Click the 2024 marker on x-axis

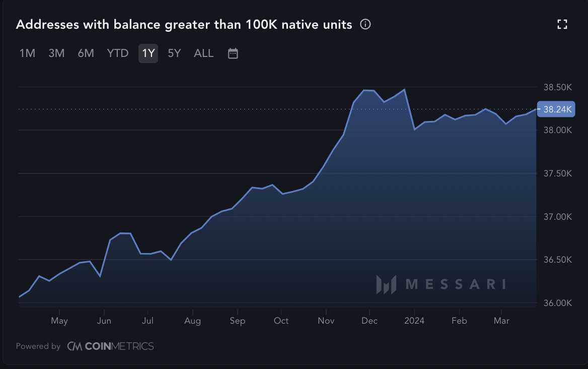point(414,321)
